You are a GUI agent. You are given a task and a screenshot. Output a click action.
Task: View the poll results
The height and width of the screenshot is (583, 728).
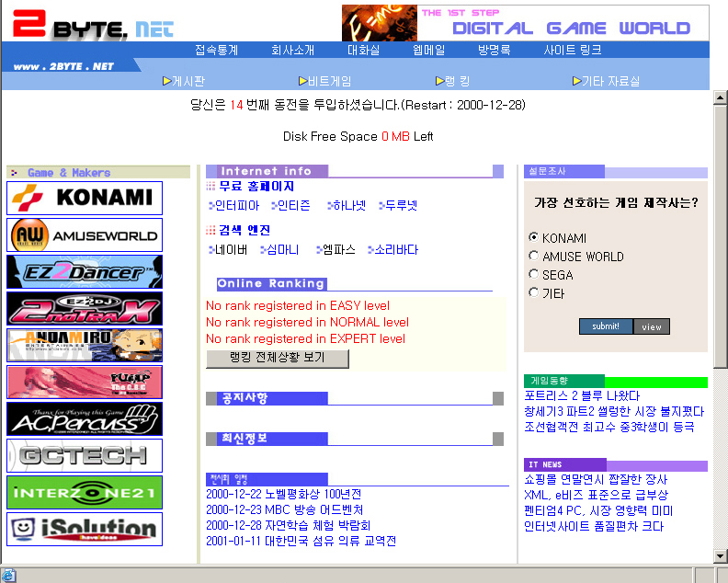click(652, 326)
